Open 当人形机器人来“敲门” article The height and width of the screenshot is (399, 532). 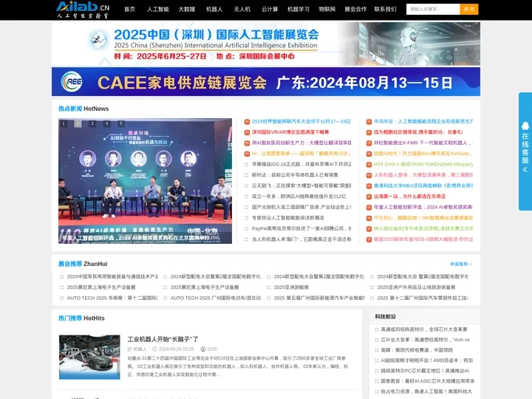pyautogui.click(x=301, y=239)
